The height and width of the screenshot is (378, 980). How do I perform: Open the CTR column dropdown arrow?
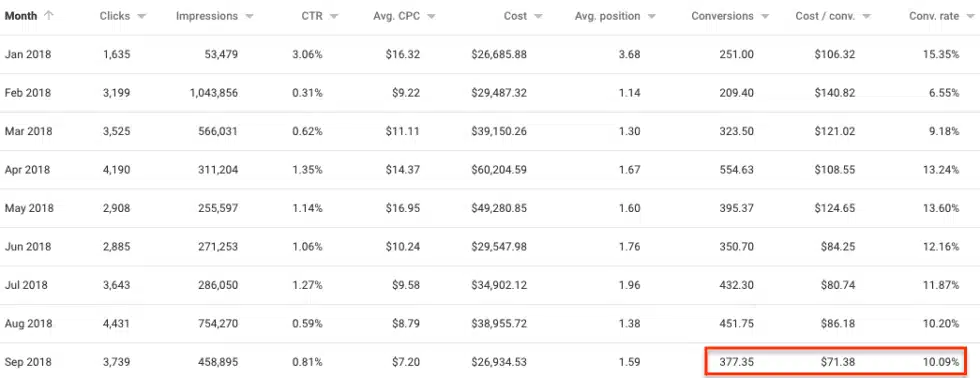[x=334, y=17]
